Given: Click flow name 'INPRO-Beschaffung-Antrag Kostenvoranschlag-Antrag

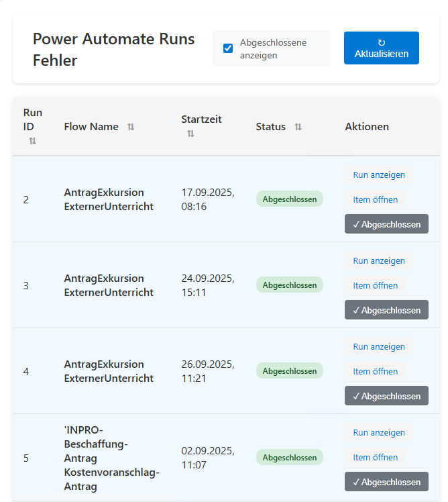Looking at the screenshot, I should coord(112,458).
